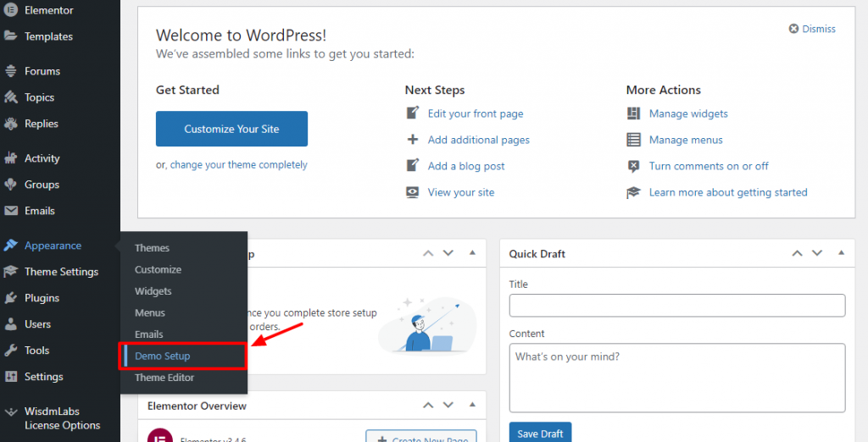Click move-down arrow on store setup panel
Screen dimensions: 868x442
point(448,253)
